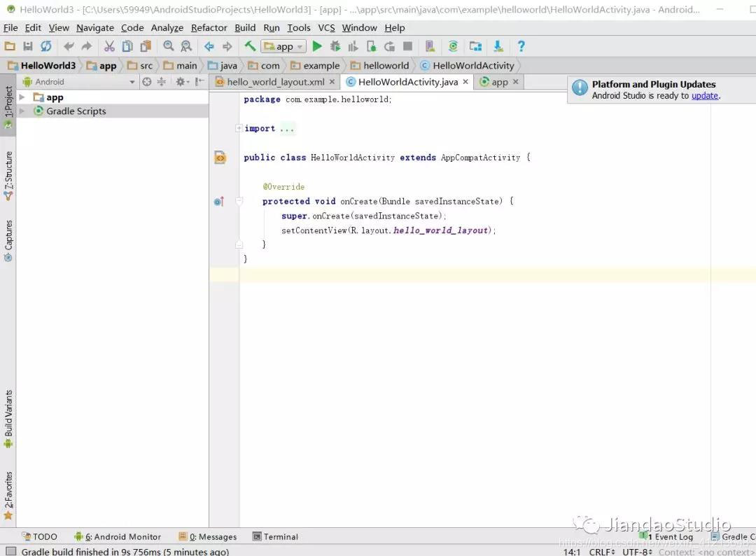Toggle the 2: Favorites tool window
Image resolution: width=756 pixels, height=556 pixels.
pos(8,496)
